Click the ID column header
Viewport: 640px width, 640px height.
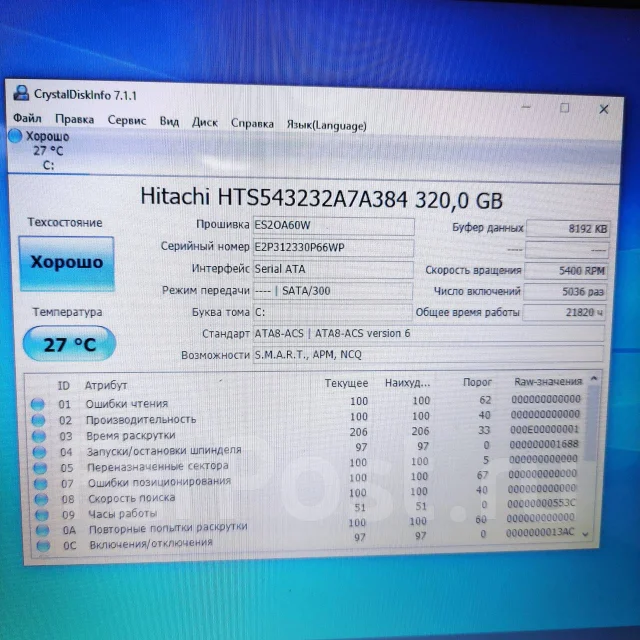coord(64,386)
